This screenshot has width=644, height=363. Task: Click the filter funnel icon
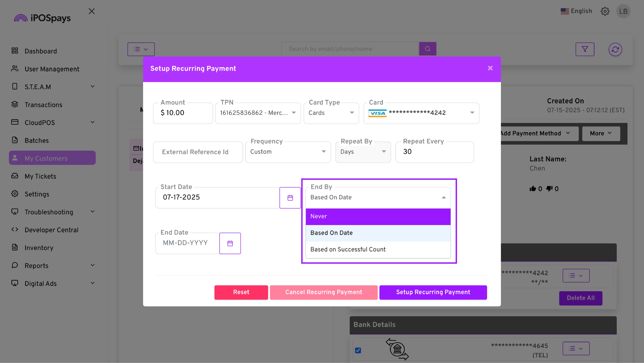[x=584, y=49]
